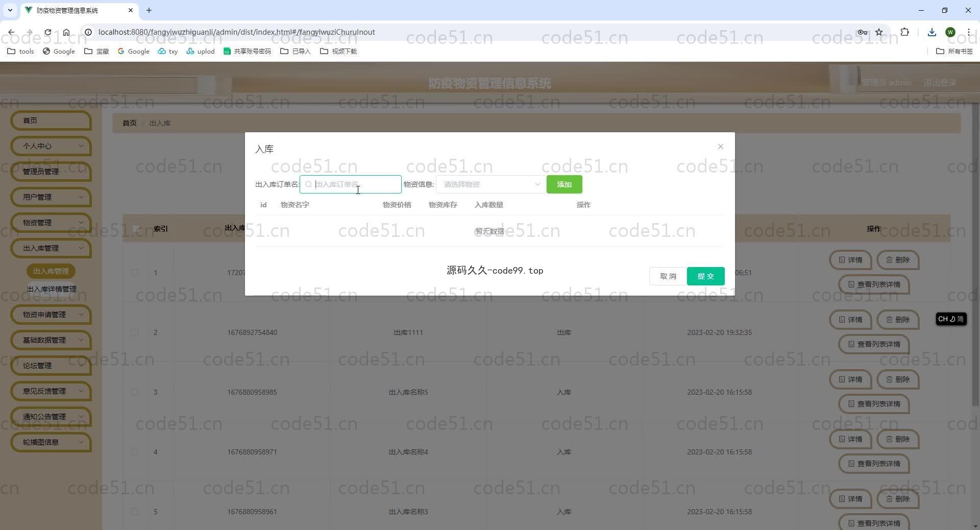Expand the 物资管理 sidebar menu
This screenshot has height=530, width=980.
tap(51, 223)
